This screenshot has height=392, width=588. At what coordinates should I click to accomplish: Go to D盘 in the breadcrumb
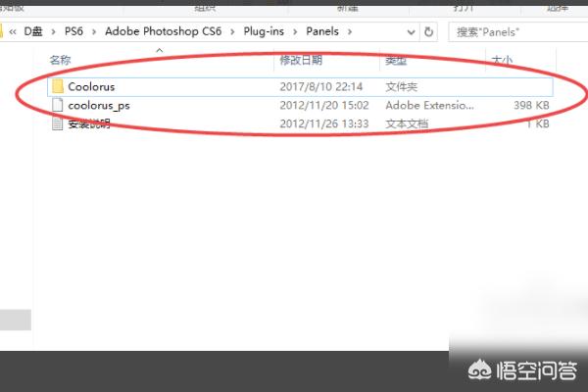click(33, 31)
